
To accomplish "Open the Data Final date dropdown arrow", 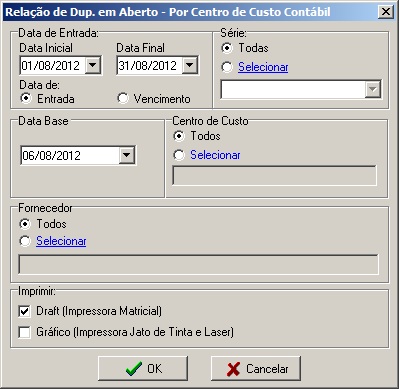I will [190, 65].
